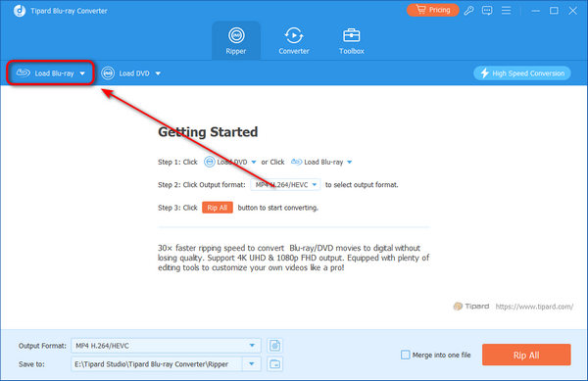Maximize the Tipard window
This screenshot has height=381, width=588.
(554, 11)
